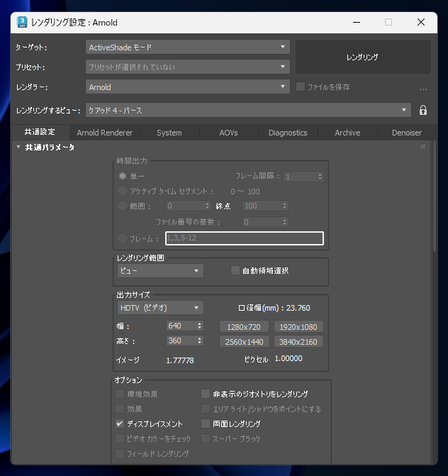This screenshot has height=476, width=448.
Task: Enable the 両面レンダリング checkbox
Action: tap(206, 424)
